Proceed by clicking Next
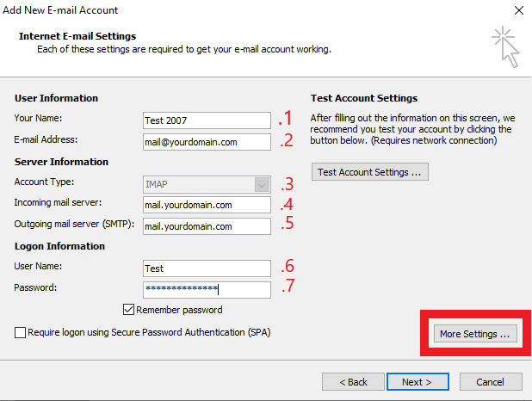 [x=416, y=381]
